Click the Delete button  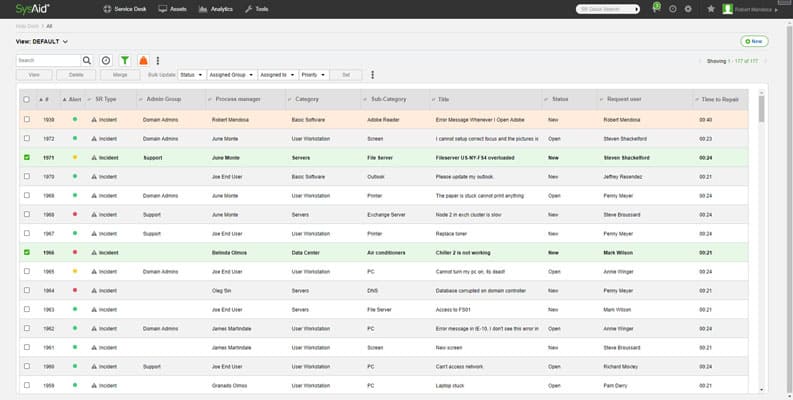point(76,75)
